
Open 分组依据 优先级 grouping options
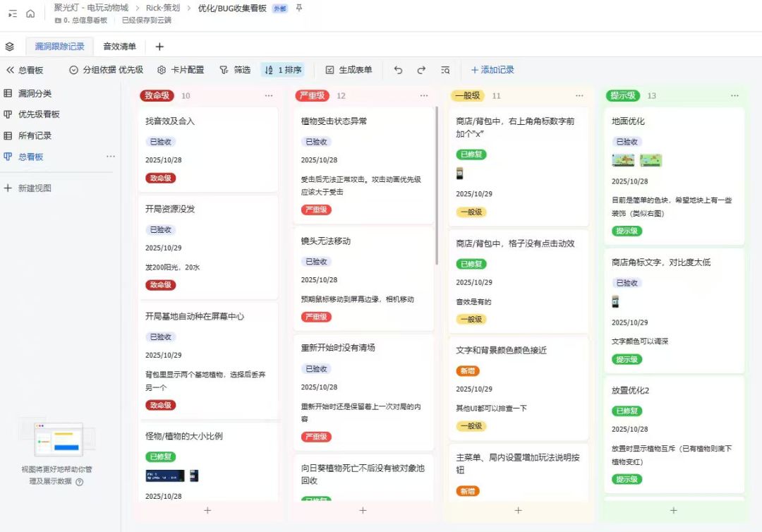coord(107,70)
